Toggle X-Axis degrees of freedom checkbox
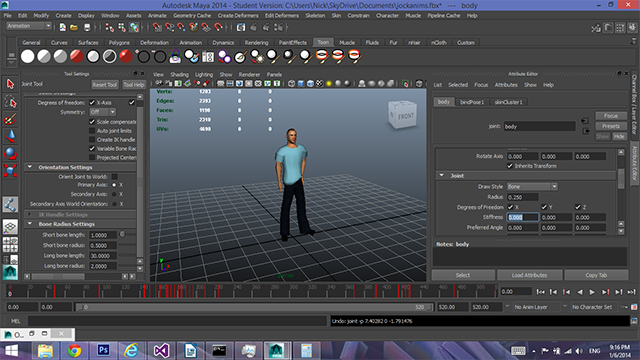640x360 pixels. click(x=92, y=102)
